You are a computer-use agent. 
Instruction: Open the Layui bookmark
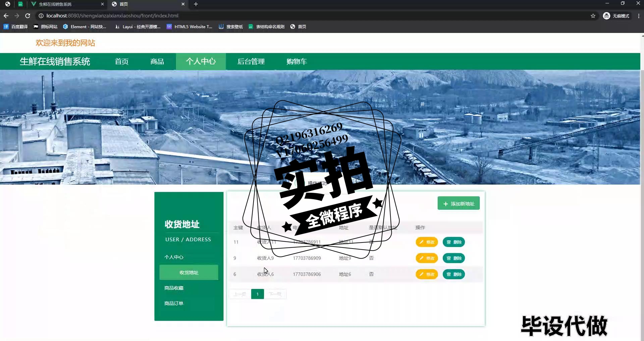pos(138,26)
